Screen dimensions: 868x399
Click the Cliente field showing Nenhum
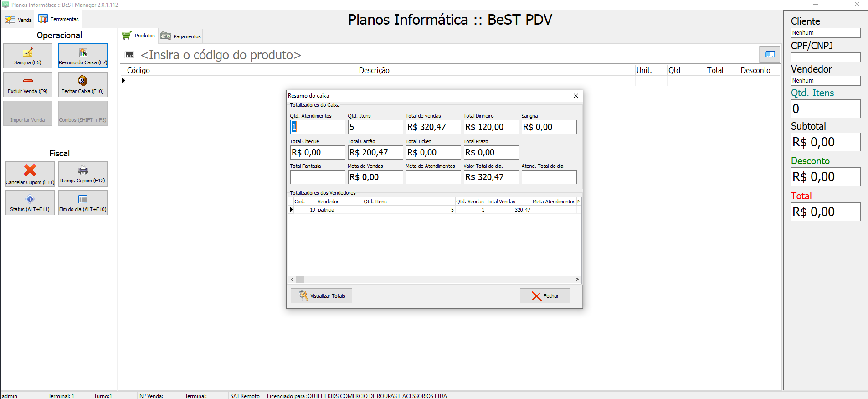coord(826,33)
